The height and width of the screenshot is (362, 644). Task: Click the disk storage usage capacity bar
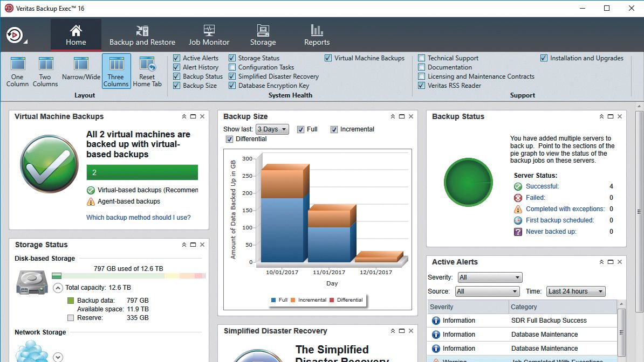(128, 276)
